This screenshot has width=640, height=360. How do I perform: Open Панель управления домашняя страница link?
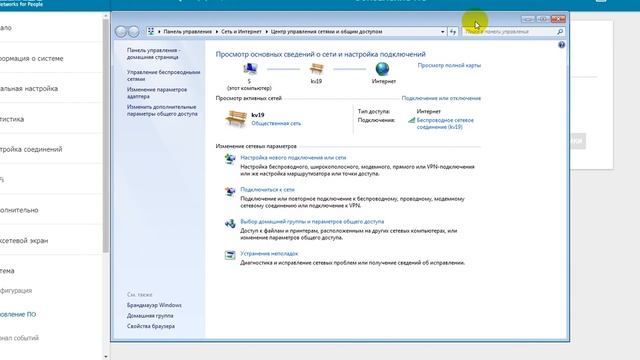coord(153,53)
